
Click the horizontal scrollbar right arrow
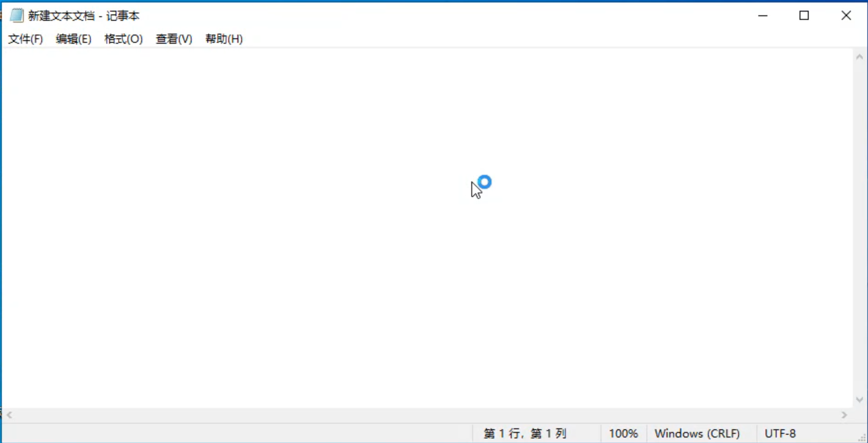tap(844, 415)
